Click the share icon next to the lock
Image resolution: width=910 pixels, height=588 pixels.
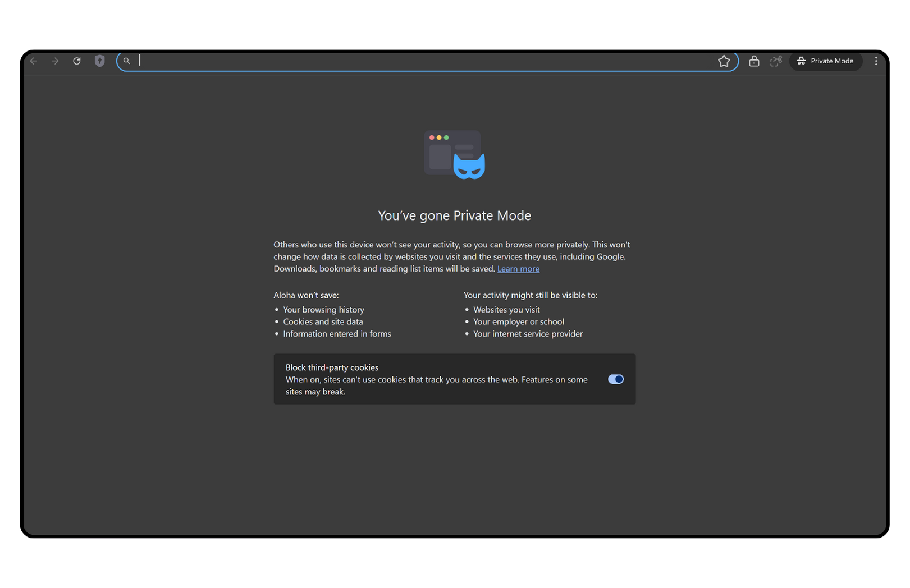click(x=776, y=61)
